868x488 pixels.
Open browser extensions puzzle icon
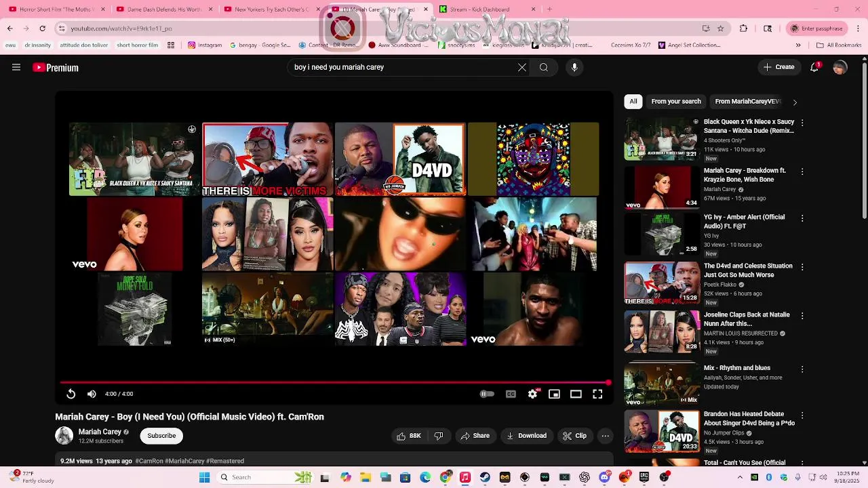coord(743,28)
